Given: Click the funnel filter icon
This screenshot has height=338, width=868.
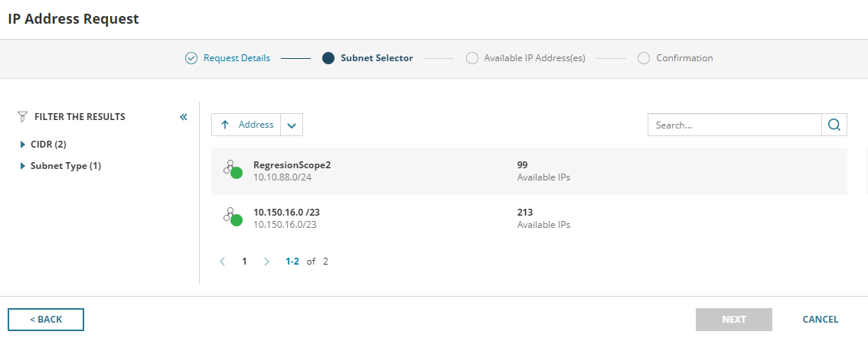Looking at the screenshot, I should 23,117.
